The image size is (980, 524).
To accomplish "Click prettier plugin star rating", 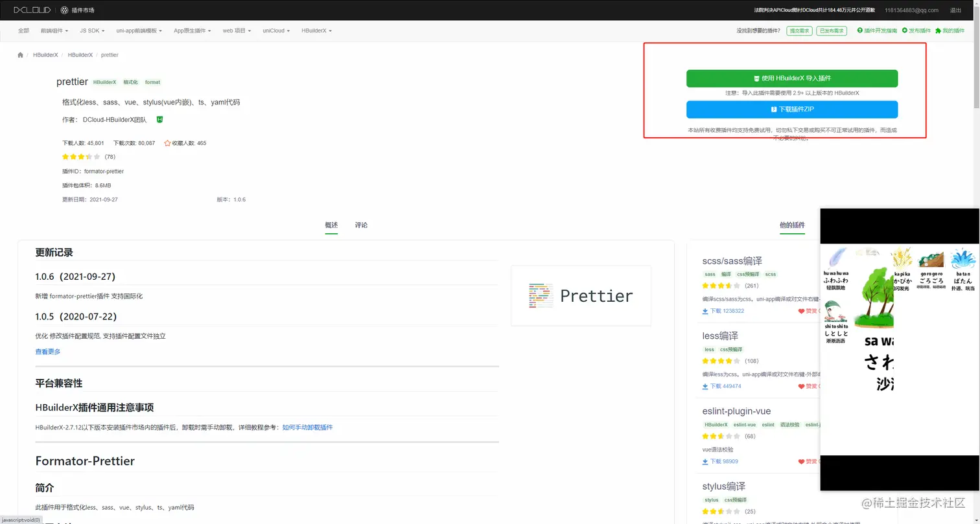I will 81,157.
